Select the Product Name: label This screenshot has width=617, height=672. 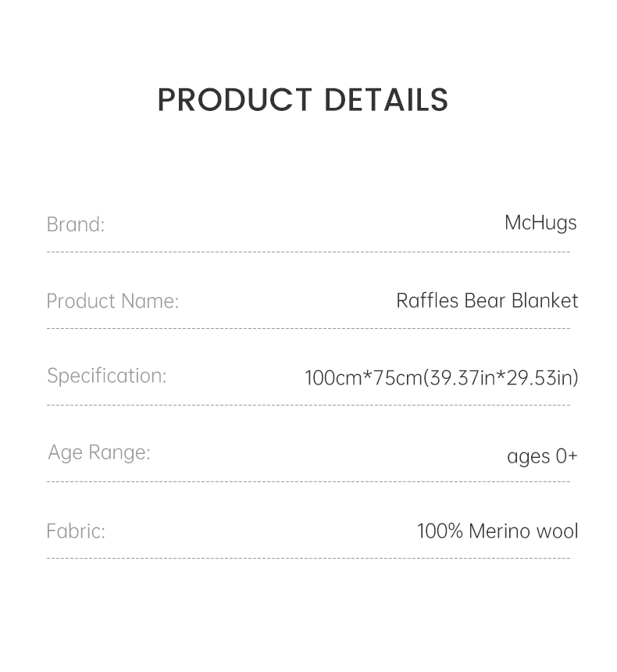click(112, 301)
